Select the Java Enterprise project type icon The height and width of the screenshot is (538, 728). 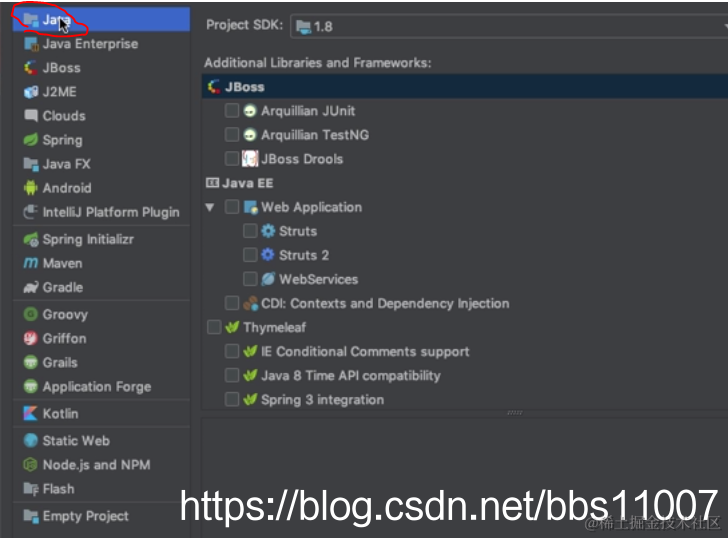(x=31, y=44)
